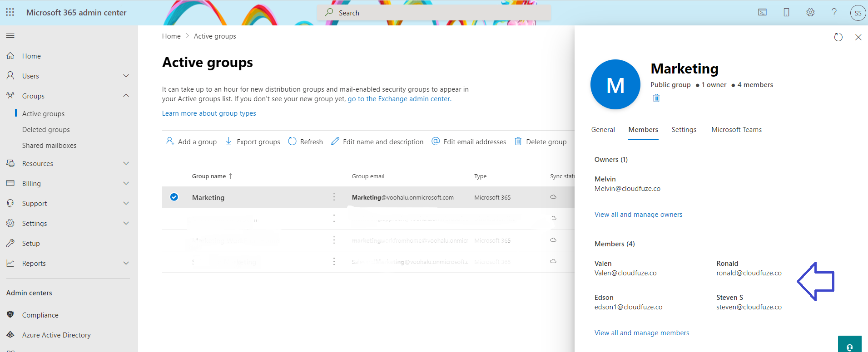Click the Support headset icon in sidebar
This screenshot has height=352, width=868.
click(10, 203)
